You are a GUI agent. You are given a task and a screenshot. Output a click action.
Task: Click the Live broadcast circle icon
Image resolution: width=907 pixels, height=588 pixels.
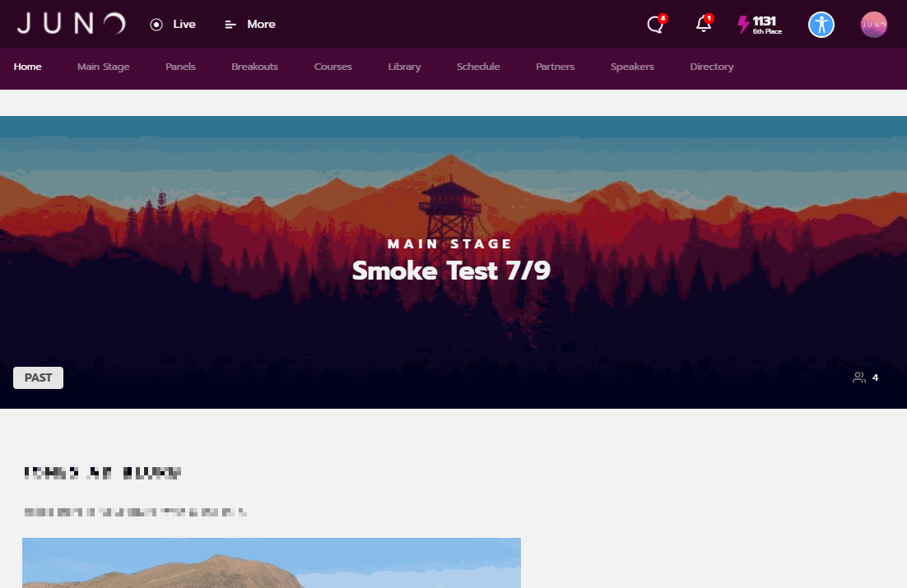[156, 25]
